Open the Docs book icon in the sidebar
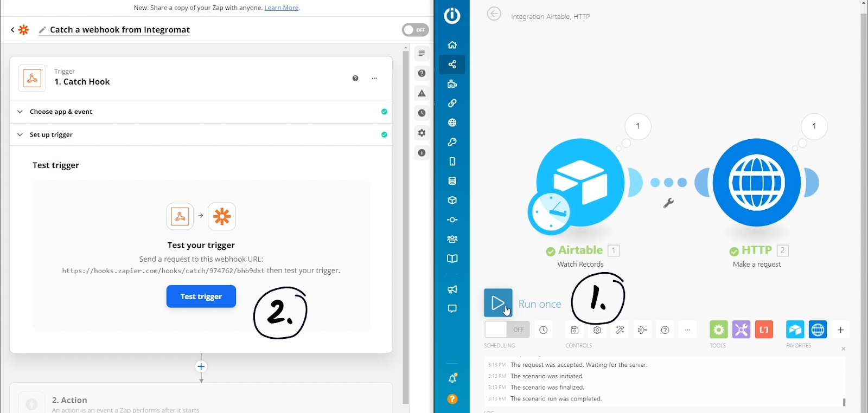 [452, 259]
